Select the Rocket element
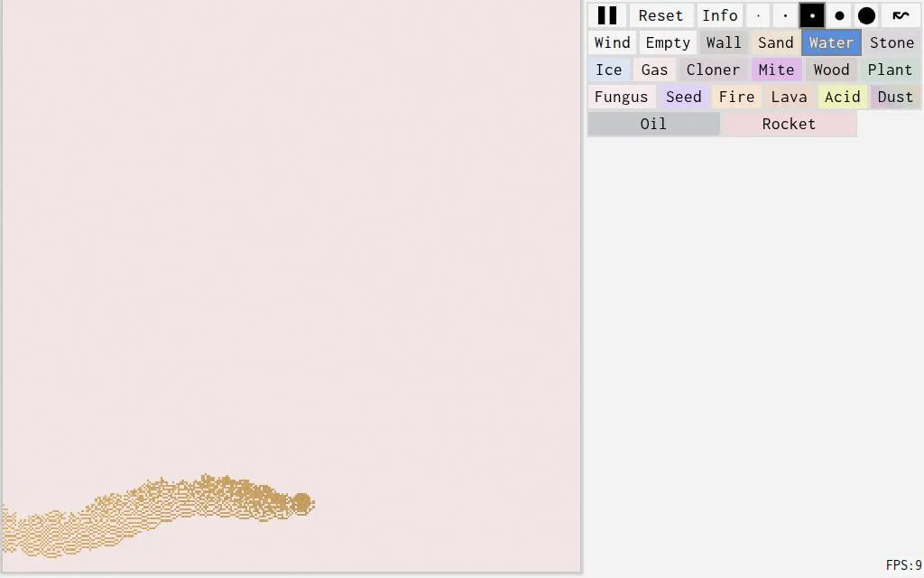Screen dimensions: 924x578 (x=789, y=124)
